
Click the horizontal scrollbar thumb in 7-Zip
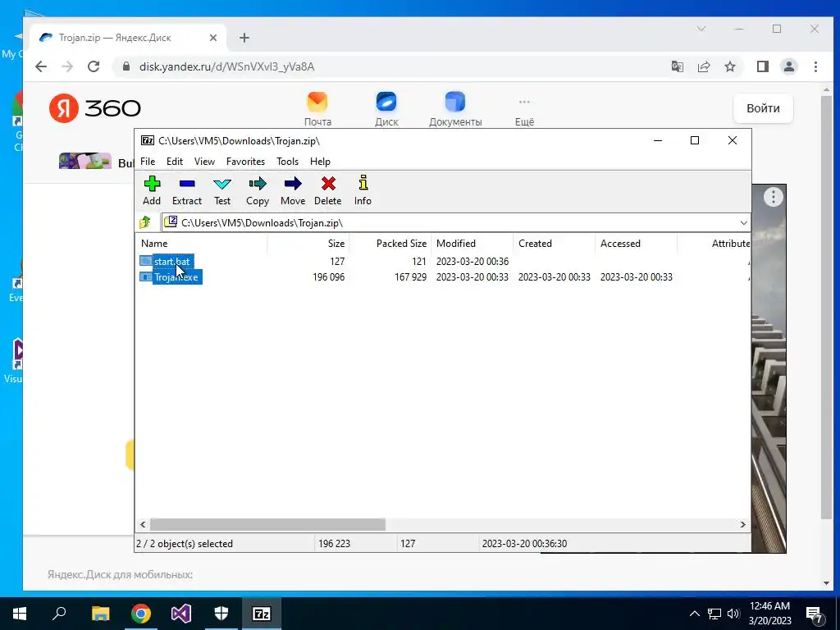click(x=267, y=524)
